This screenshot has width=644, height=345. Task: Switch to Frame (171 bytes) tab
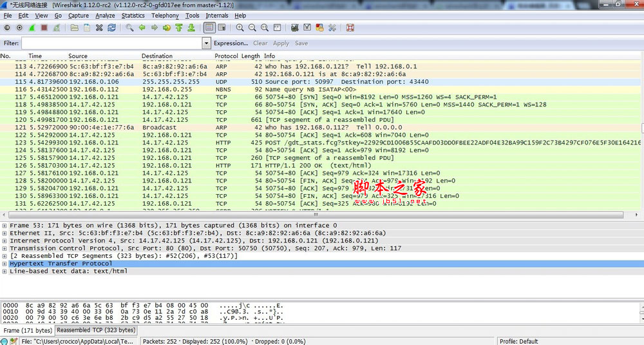tap(28, 330)
